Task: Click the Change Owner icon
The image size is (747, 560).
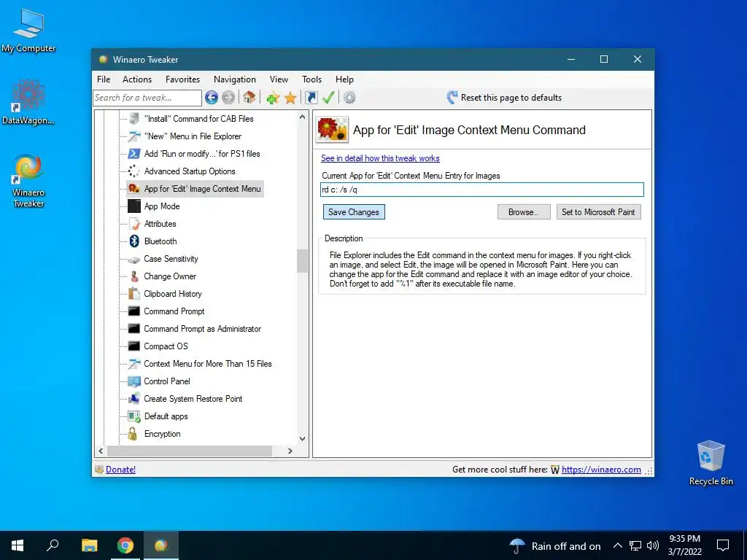Action: pos(134,276)
